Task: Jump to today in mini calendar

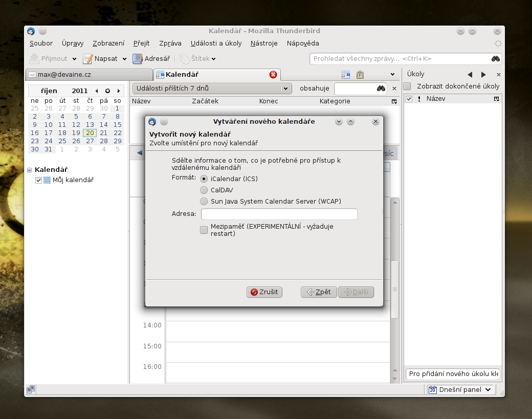Action: coord(107,91)
